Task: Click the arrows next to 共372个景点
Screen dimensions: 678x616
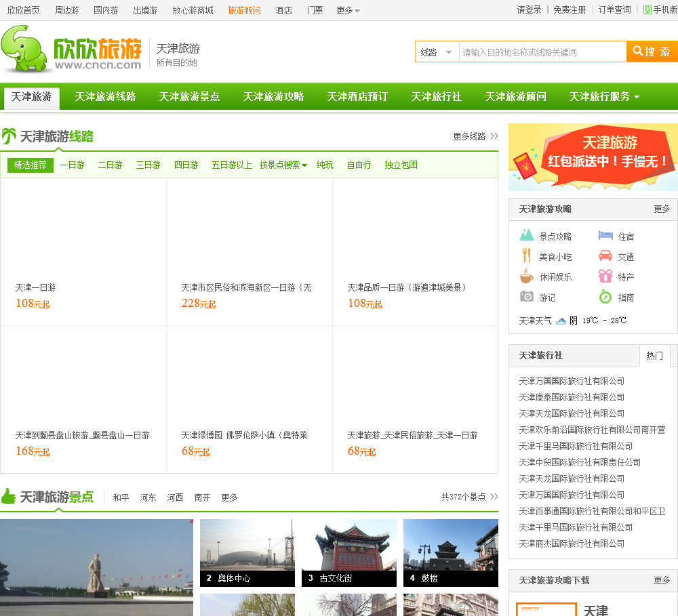Action: coord(494,497)
